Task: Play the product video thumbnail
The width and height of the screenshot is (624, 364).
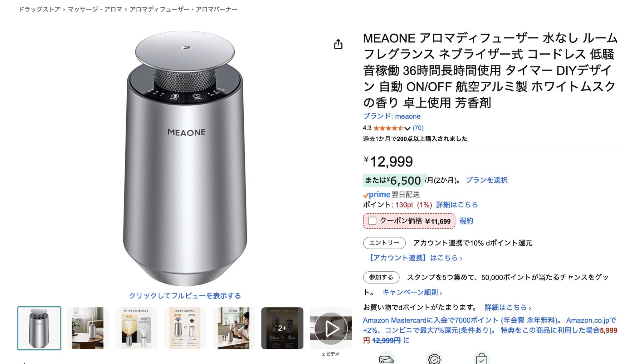Action: (x=331, y=328)
